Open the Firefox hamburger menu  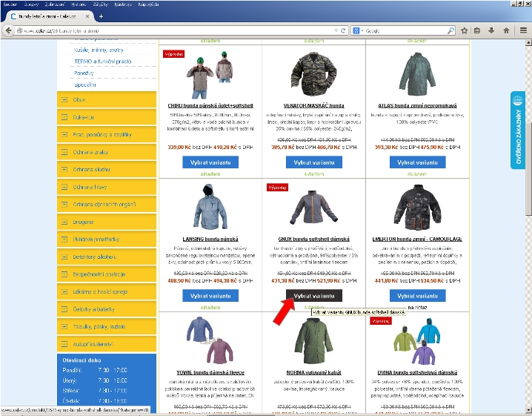pos(523,30)
